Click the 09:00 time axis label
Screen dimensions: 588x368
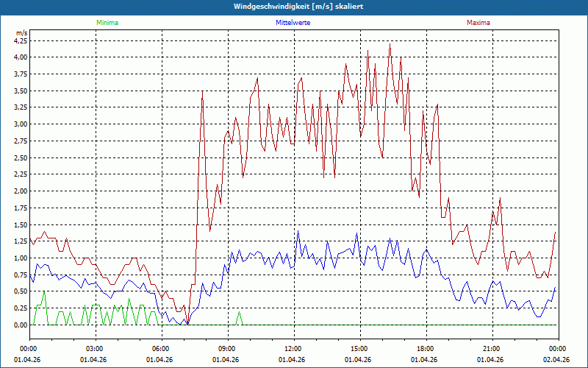click(x=228, y=349)
